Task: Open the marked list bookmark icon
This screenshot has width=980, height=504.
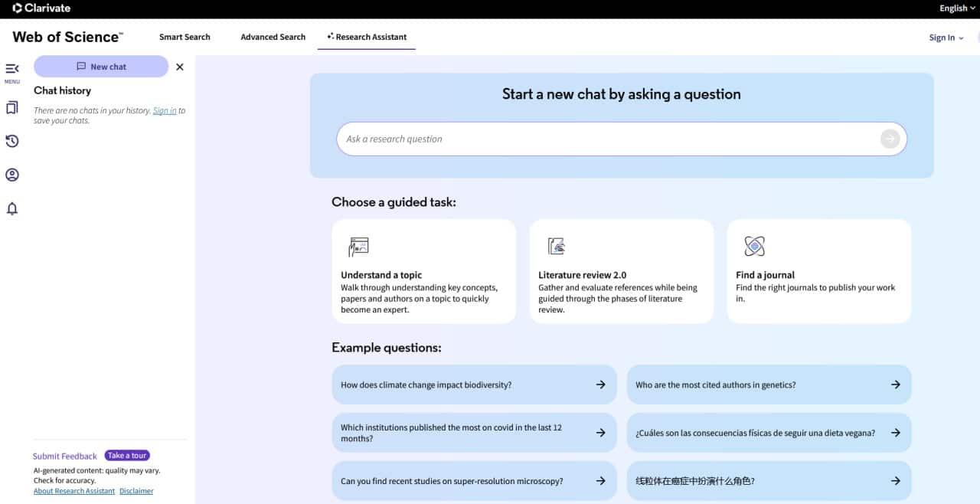Action: pos(11,108)
